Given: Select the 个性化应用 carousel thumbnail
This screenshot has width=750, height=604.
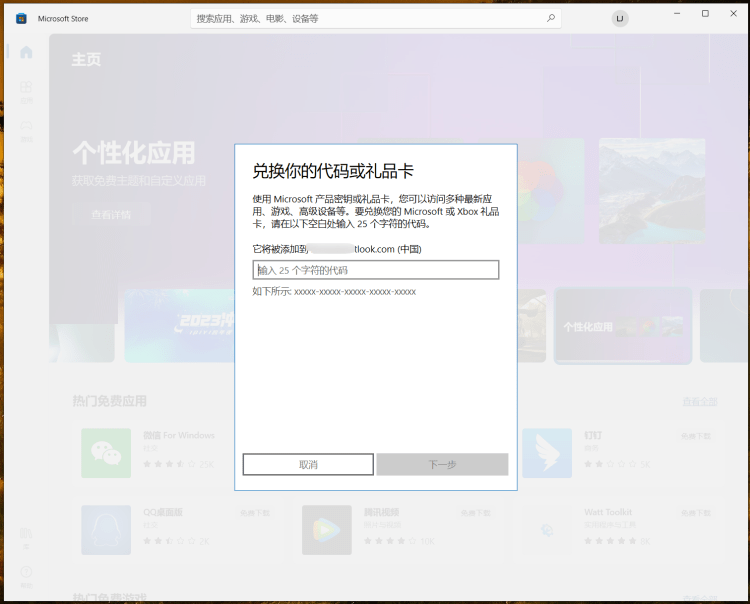Looking at the screenshot, I should [x=623, y=326].
